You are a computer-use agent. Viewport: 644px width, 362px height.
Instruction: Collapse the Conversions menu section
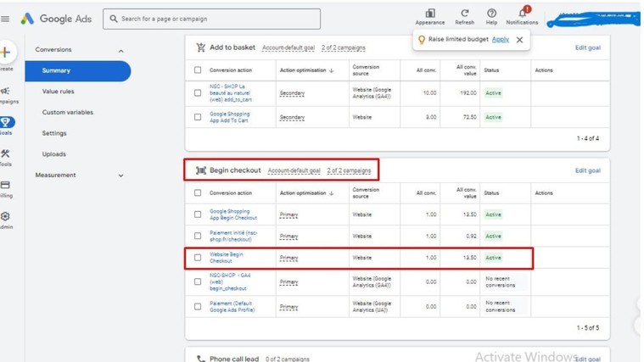tap(120, 51)
